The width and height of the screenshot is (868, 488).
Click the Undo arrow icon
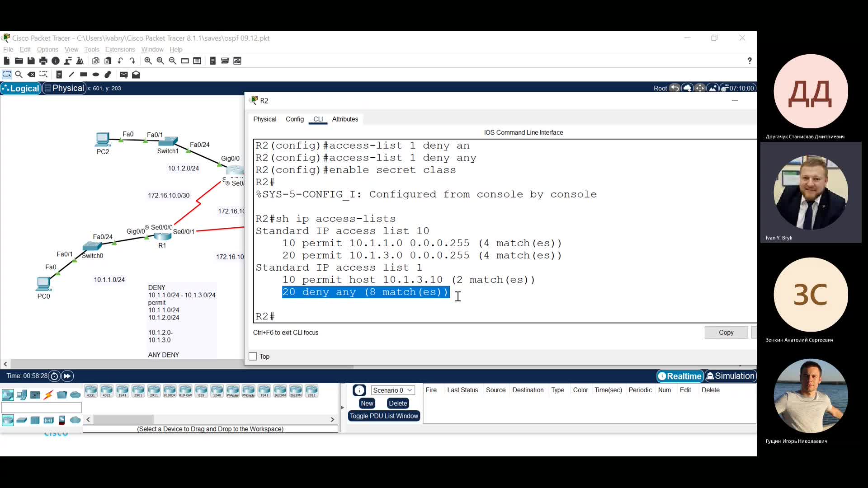[x=120, y=61]
